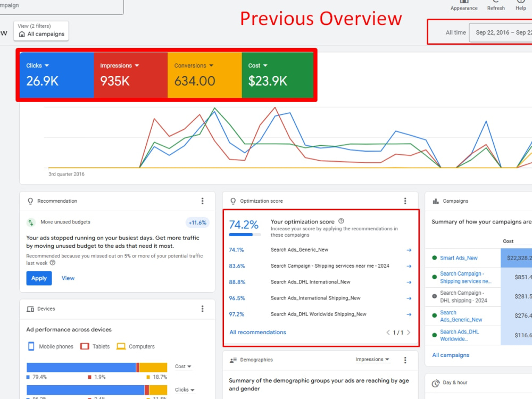532x399 pixels.
Task: Click the Optimization score lightbulb icon
Action: tap(233, 201)
